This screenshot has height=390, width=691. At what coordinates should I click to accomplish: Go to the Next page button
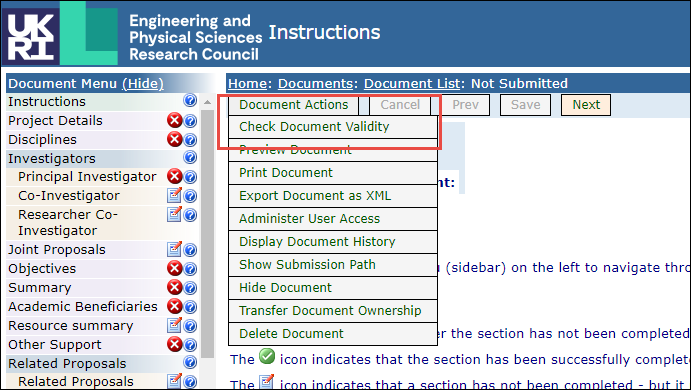click(x=586, y=105)
